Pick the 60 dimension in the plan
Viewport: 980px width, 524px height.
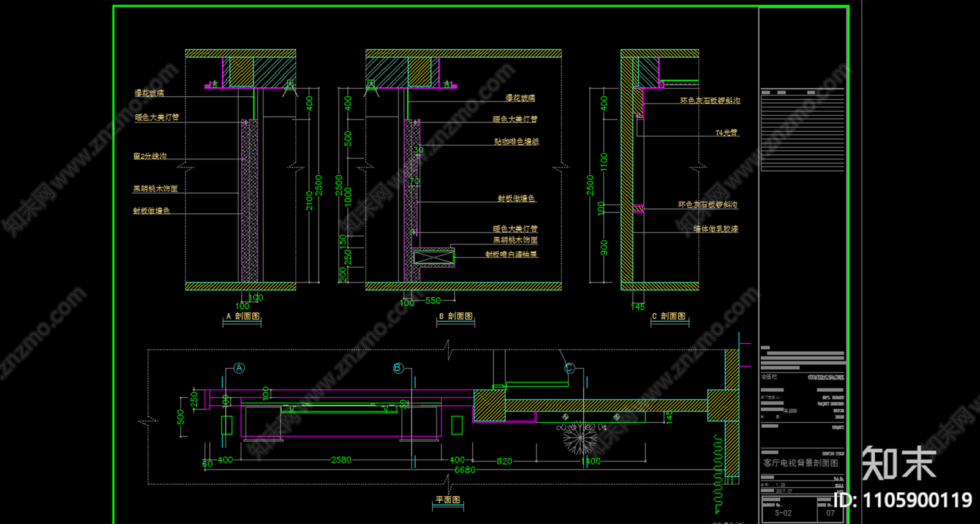[208, 464]
